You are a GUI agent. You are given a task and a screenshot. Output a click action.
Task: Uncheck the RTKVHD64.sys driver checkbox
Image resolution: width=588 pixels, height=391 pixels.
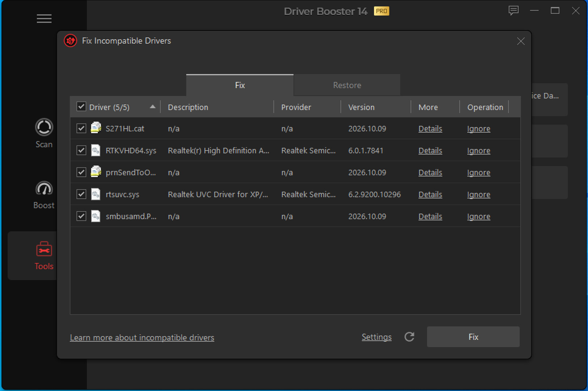(x=81, y=150)
